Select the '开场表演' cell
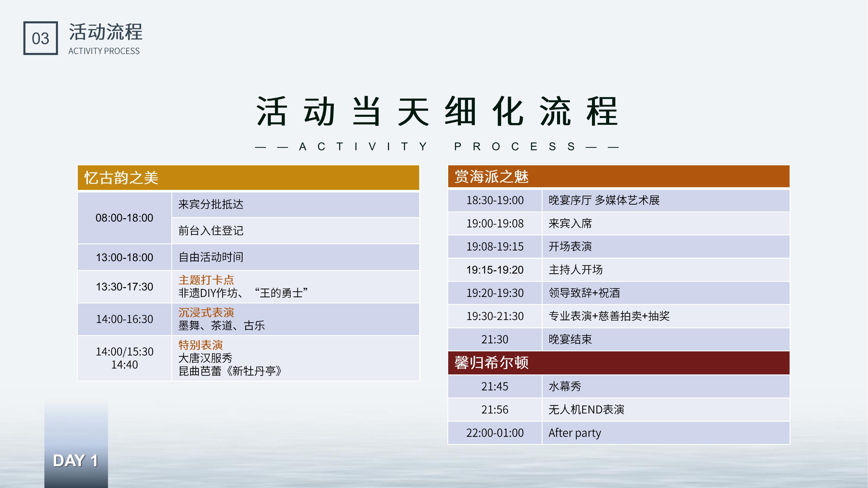Screen dimensions: 868x488 tap(666, 247)
